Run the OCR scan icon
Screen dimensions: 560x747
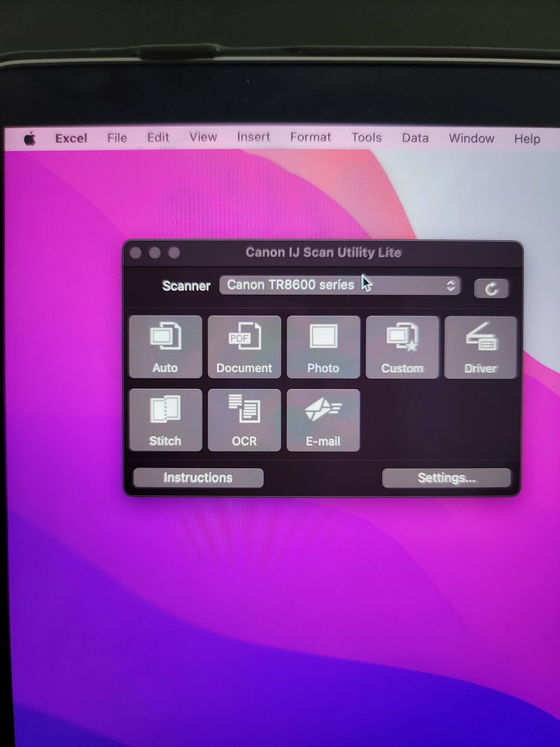click(244, 420)
